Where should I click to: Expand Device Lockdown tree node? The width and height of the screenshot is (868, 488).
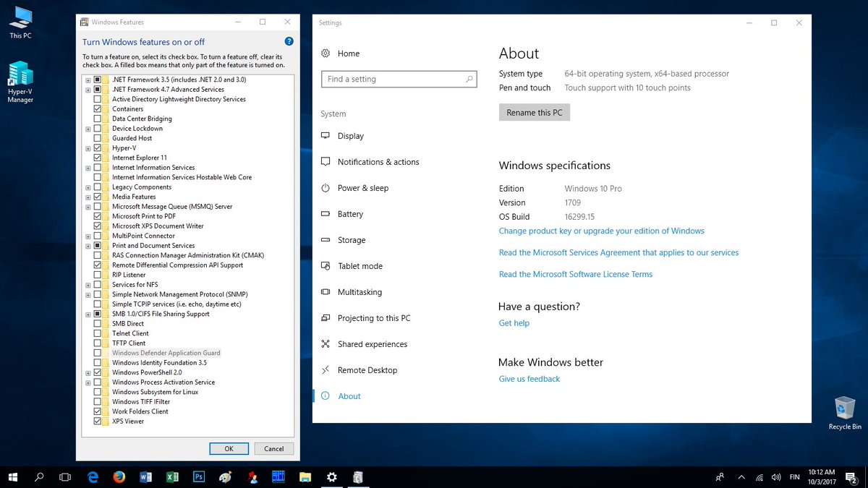pos(88,129)
